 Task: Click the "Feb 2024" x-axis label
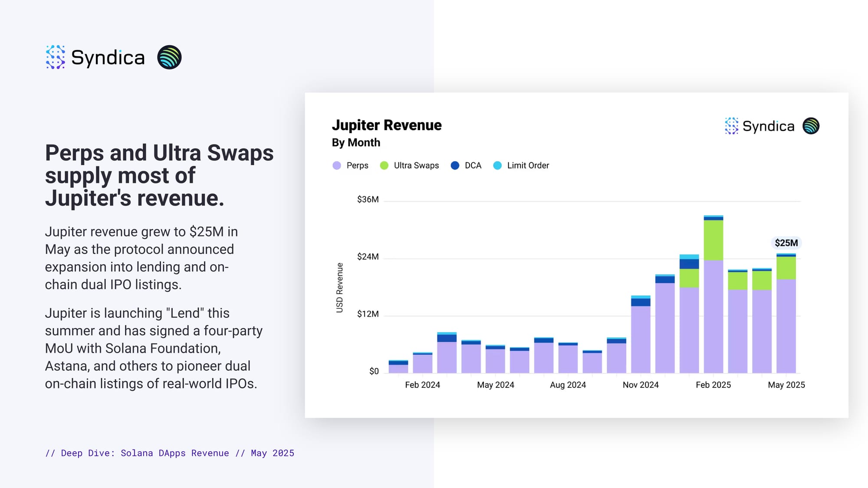coord(422,385)
